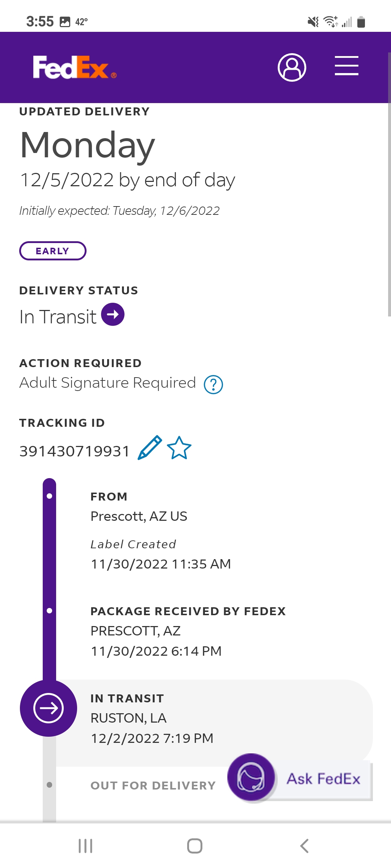Viewport: 391px width, 868px height.
Task: Tap the recent apps navigation button
Action: [x=85, y=846]
